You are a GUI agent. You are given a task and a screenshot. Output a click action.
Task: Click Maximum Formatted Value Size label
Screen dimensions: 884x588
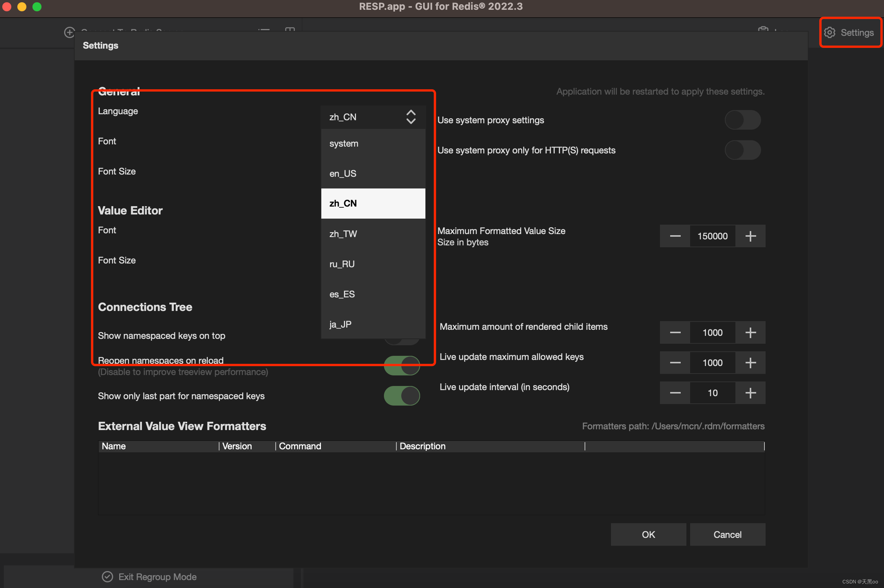point(501,231)
